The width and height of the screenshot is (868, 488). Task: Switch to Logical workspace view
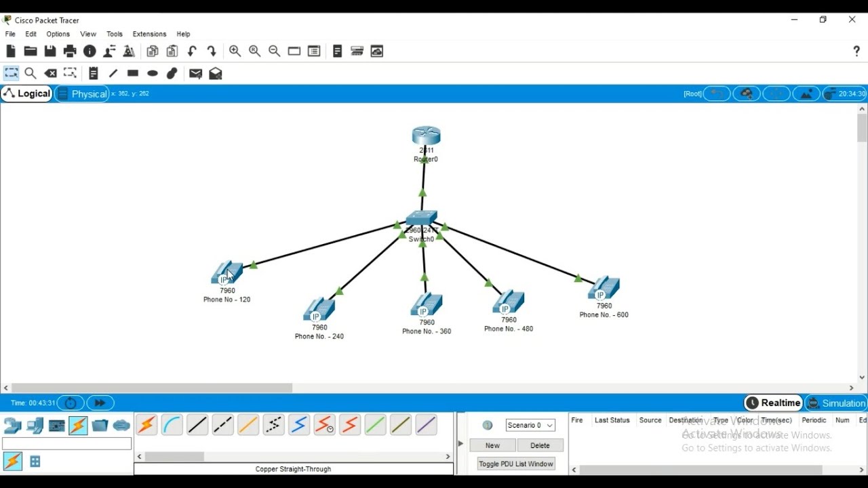pos(27,94)
